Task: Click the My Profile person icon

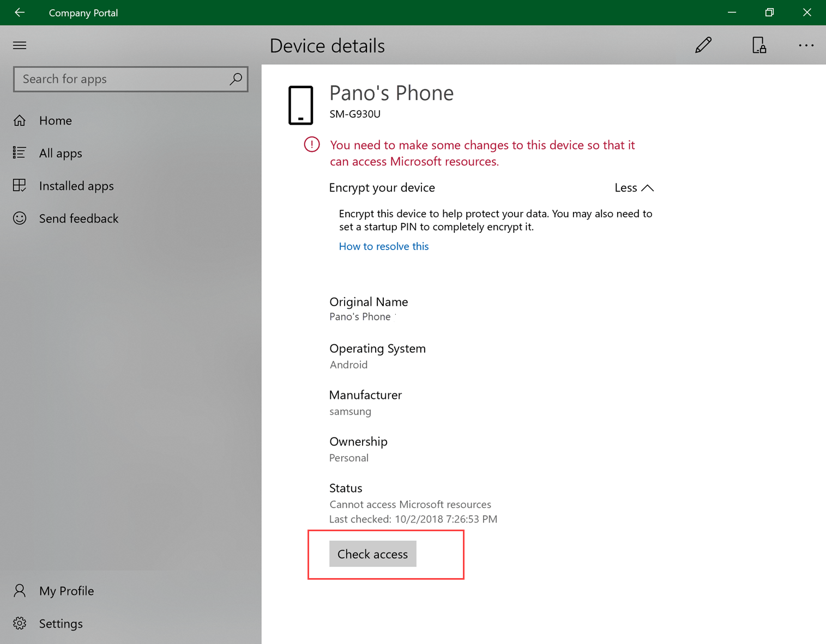Action: (x=19, y=591)
